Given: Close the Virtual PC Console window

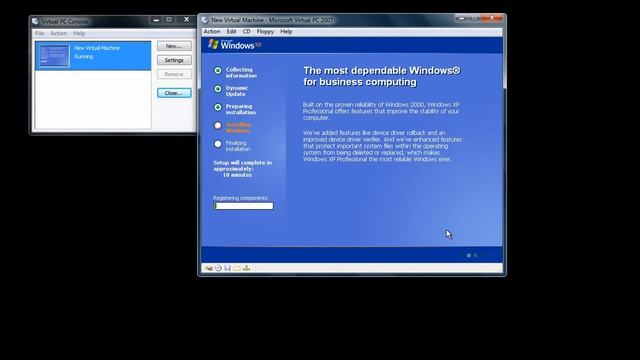Looking at the screenshot, I should tap(187, 20).
